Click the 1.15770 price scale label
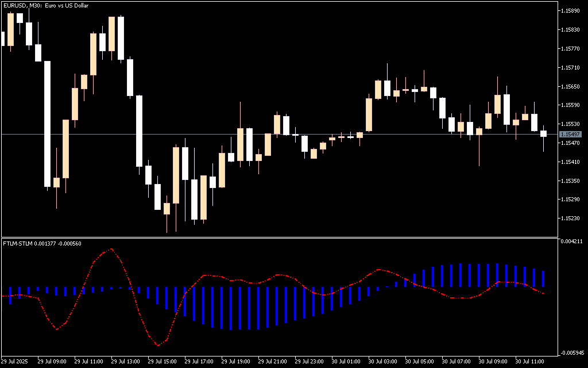Image resolution: width=588 pixels, height=368 pixels. [x=570, y=49]
